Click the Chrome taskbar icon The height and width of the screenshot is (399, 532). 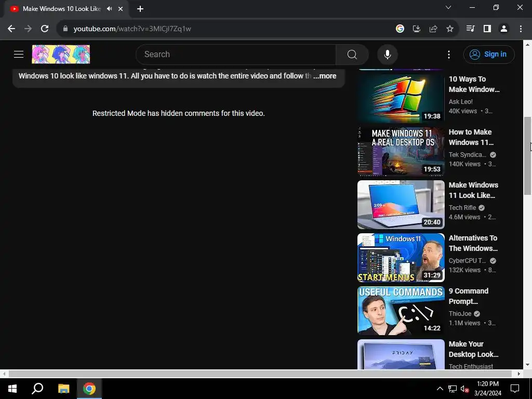click(89, 389)
